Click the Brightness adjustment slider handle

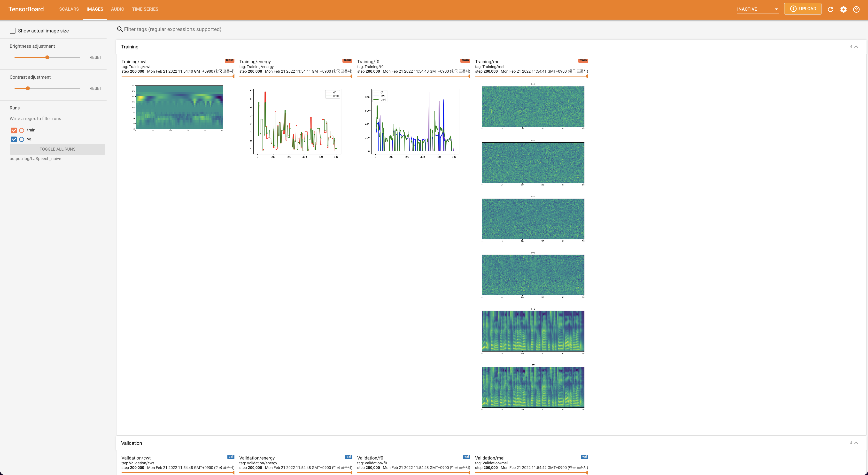47,57
